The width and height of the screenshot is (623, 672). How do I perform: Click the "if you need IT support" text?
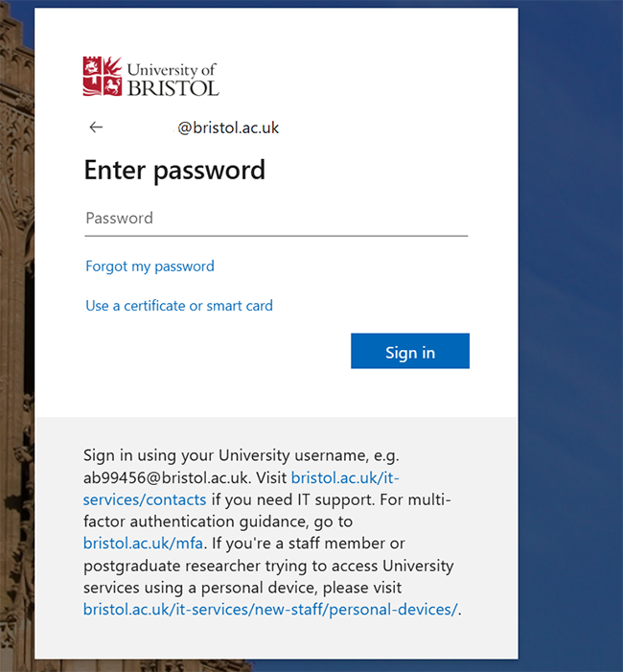tap(291, 498)
